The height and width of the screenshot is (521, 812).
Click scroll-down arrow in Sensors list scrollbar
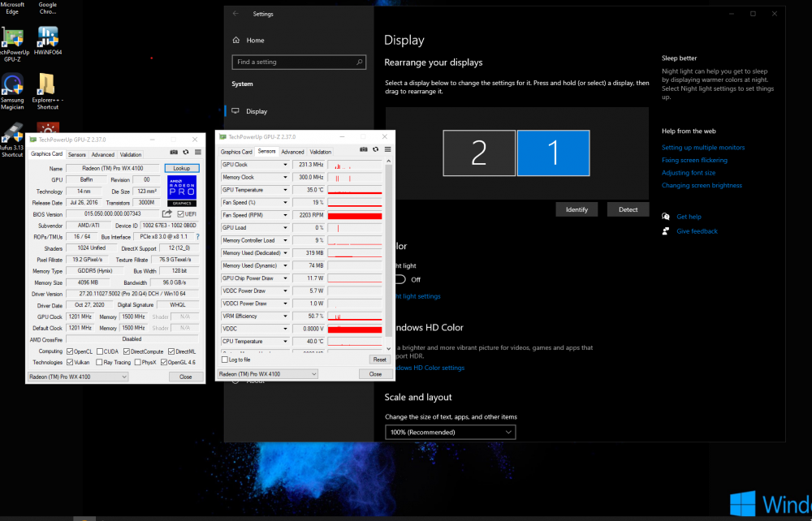(389, 349)
